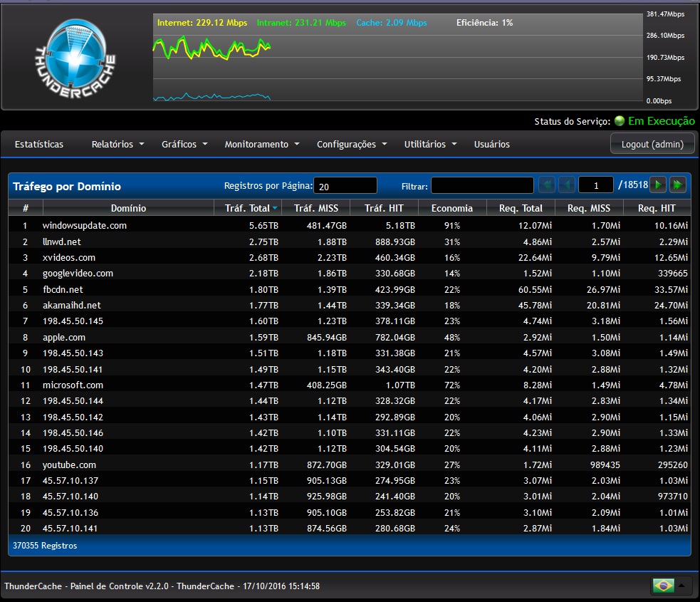Viewport: 700px width, 602px height.
Task: Open the Estatísticas menu item
Action: coord(39,144)
